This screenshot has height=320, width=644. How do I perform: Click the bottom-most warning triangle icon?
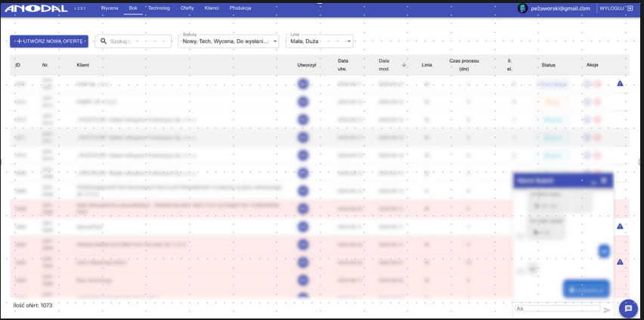click(x=620, y=262)
